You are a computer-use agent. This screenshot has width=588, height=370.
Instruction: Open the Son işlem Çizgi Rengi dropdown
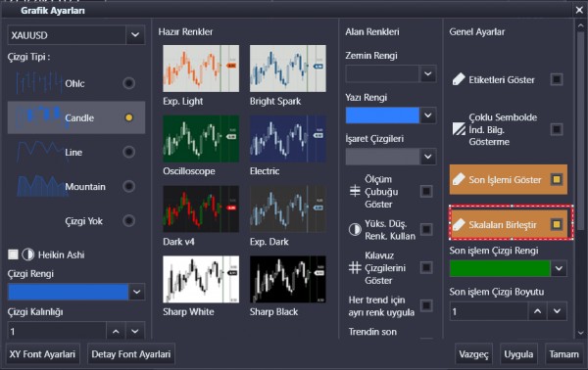[559, 268]
